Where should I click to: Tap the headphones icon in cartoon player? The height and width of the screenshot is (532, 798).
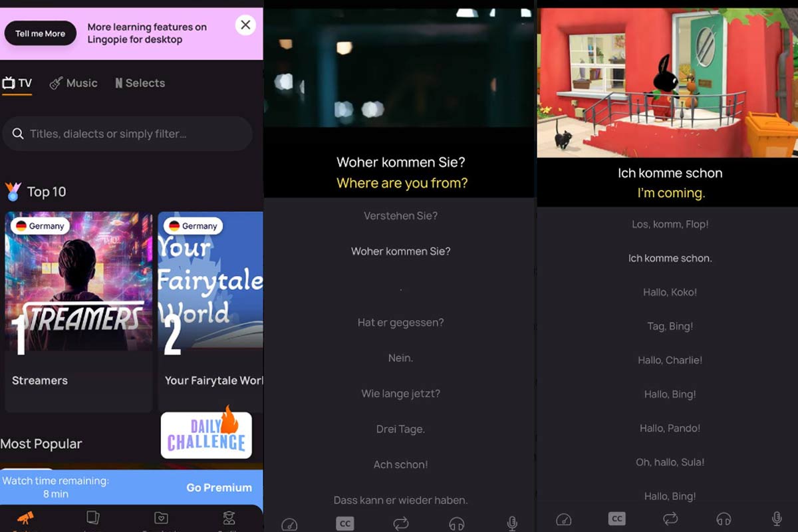pos(724,519)
